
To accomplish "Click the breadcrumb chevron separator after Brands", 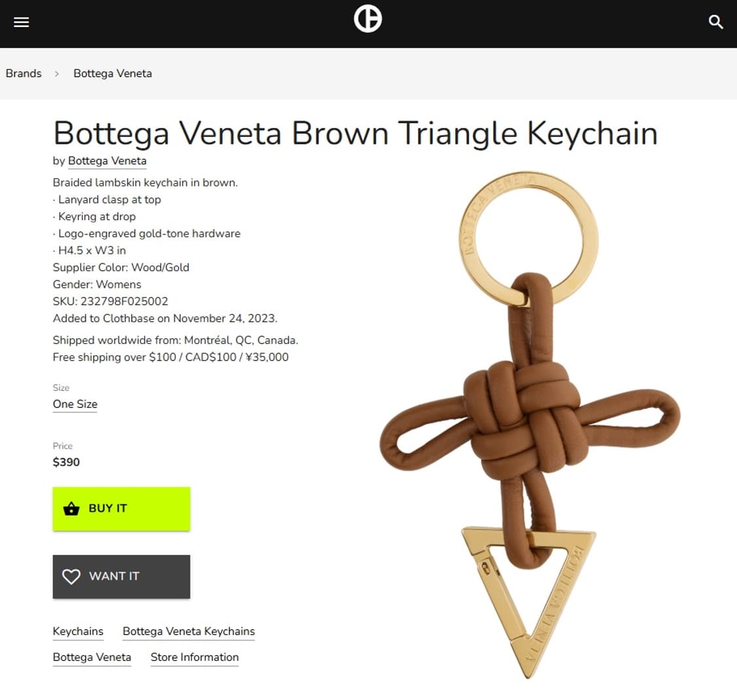I will click(57, 74).
